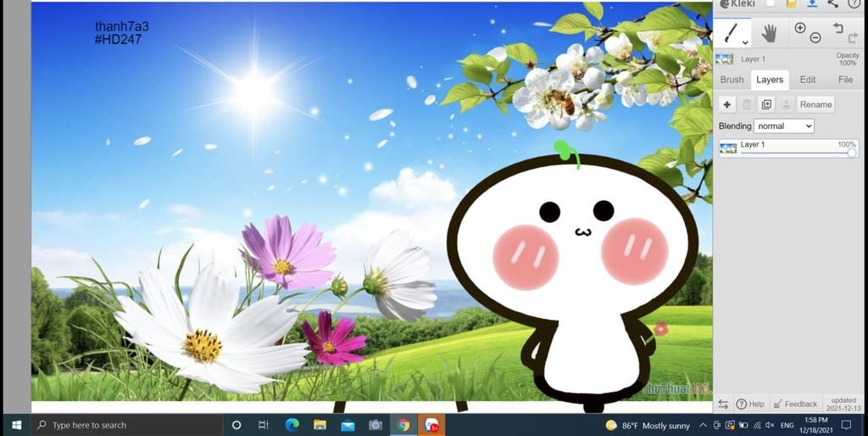Viewport: 868px width, 436px height.
Task: Click the zoom out minus icon
Action: coord(815,37)
